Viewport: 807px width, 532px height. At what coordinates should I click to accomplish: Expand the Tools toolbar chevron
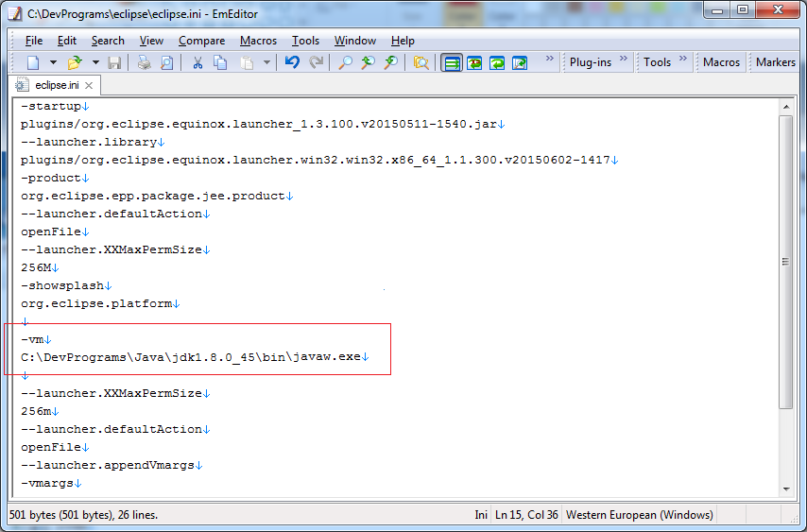coord(683,59)
